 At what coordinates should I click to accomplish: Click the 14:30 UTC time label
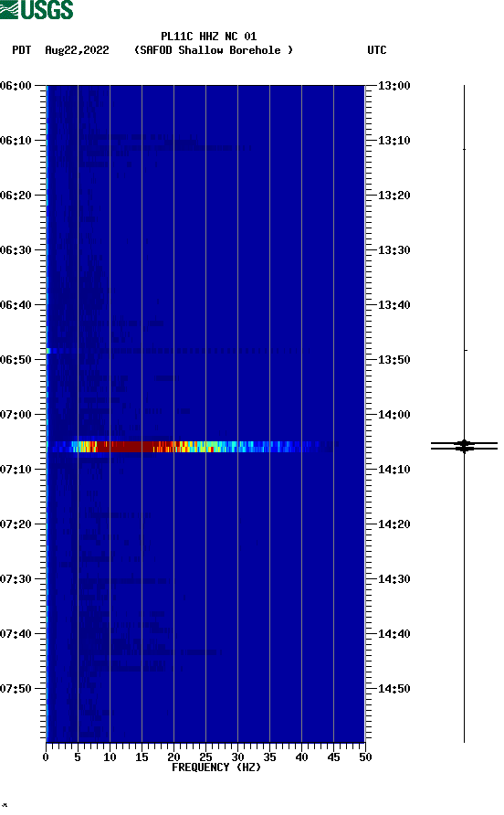click(394, 579)
